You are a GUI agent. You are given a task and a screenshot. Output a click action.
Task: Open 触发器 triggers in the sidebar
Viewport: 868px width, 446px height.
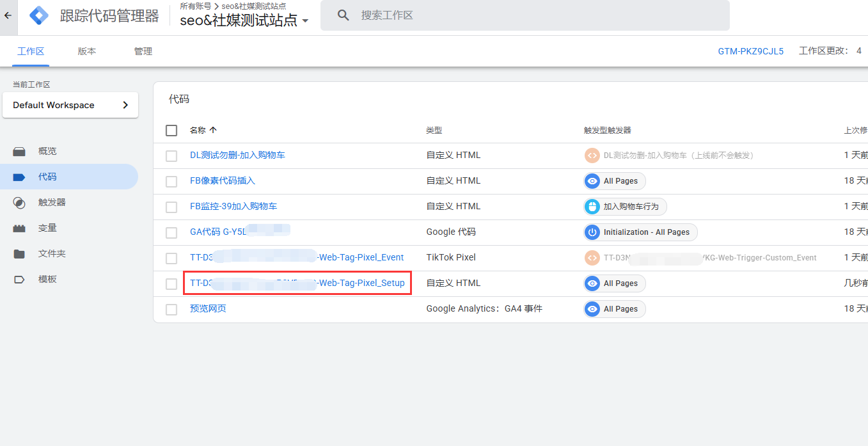tap(52, 202)
